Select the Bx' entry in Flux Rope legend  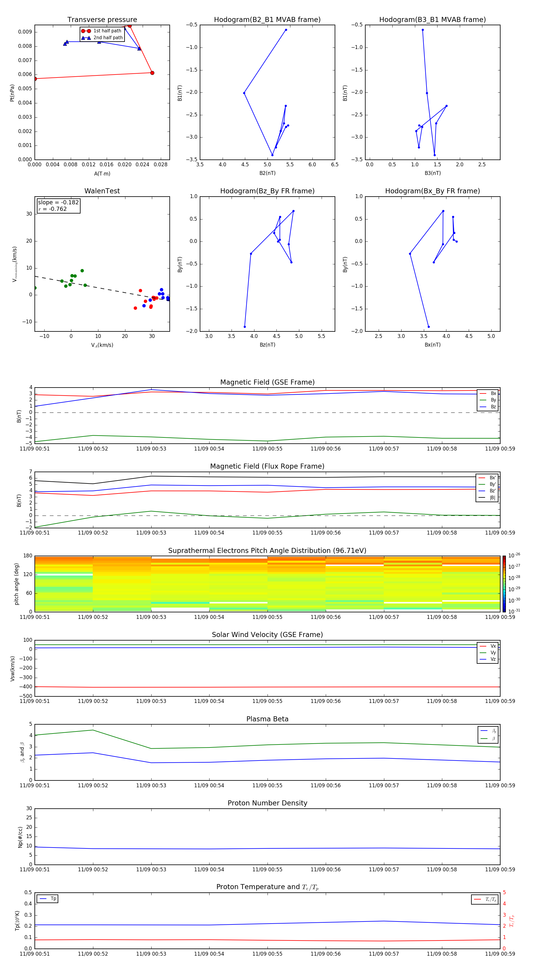coord(487,478)
